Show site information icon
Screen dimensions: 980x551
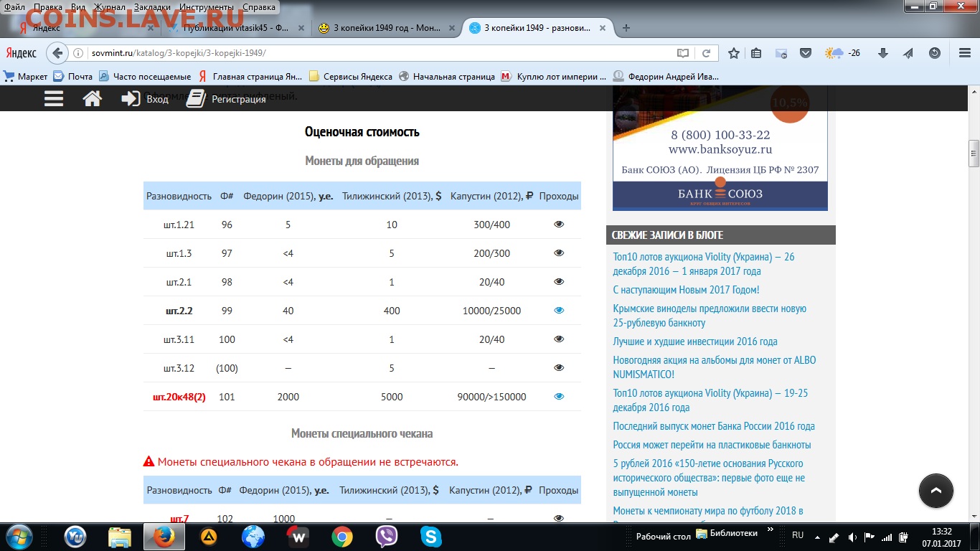pyautogui.click(x=80, y=53)
